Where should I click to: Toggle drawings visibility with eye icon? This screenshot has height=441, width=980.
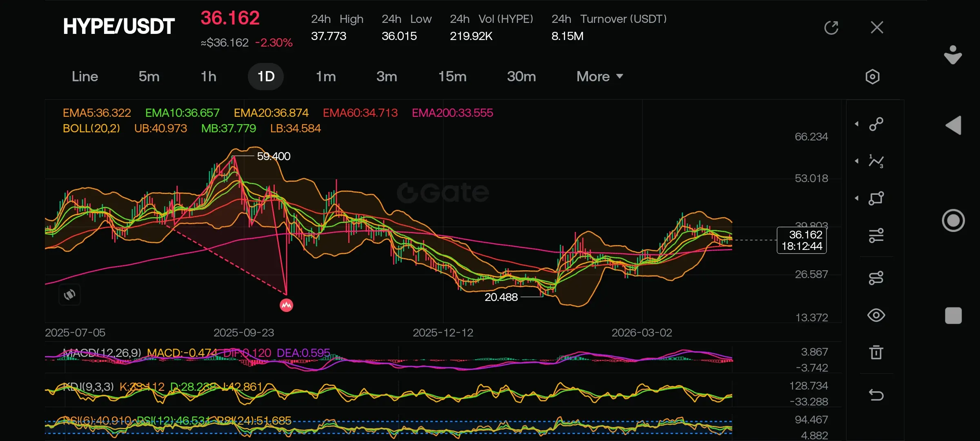click(876, 315)
